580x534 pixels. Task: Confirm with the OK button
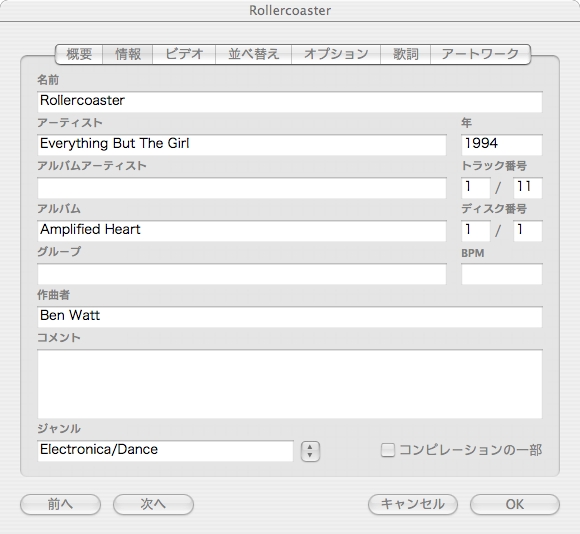click(515, 504)
